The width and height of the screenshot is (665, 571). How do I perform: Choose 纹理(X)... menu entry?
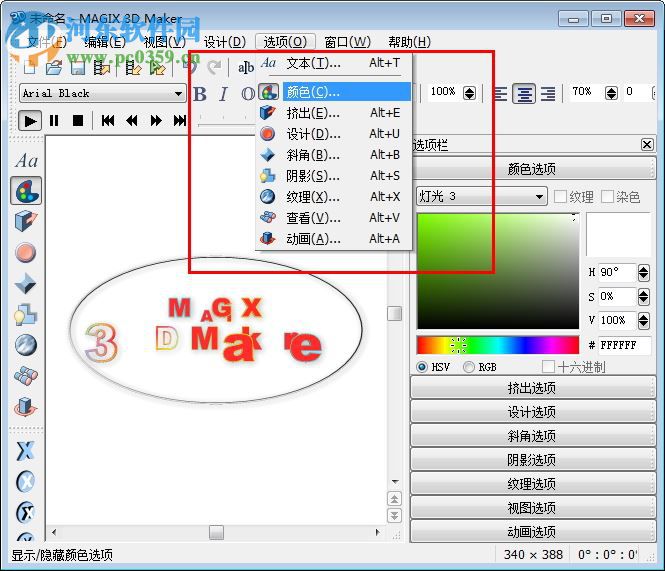[334, 197]
